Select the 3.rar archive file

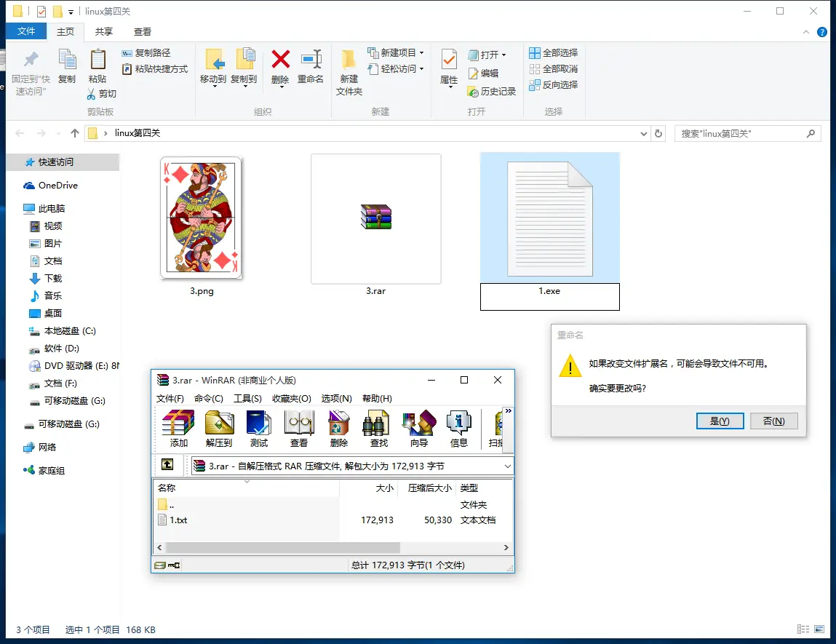[376, 218]
